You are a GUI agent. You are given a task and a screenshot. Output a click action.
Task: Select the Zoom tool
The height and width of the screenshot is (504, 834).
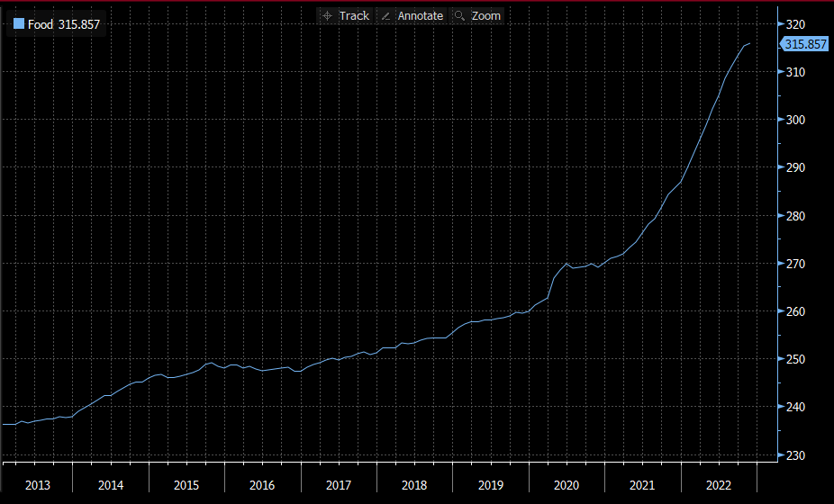[x=477, y=16]
